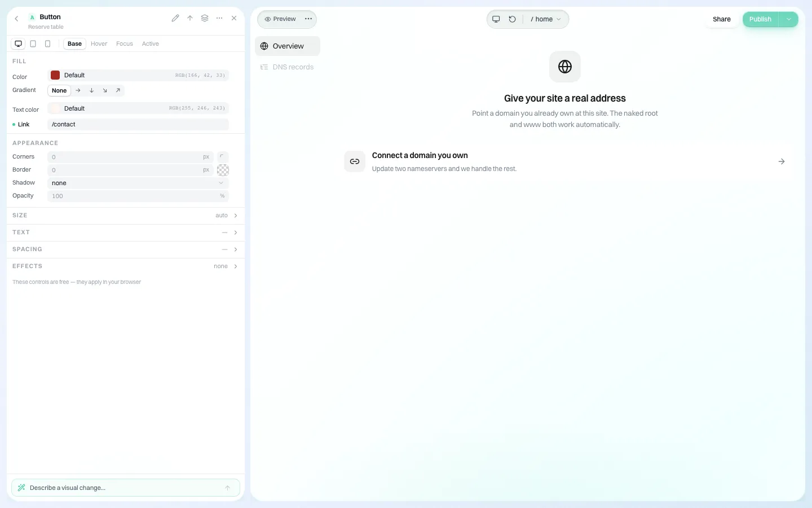Click the Share button
Screen dimensions: 812x508
pos(721,19)
